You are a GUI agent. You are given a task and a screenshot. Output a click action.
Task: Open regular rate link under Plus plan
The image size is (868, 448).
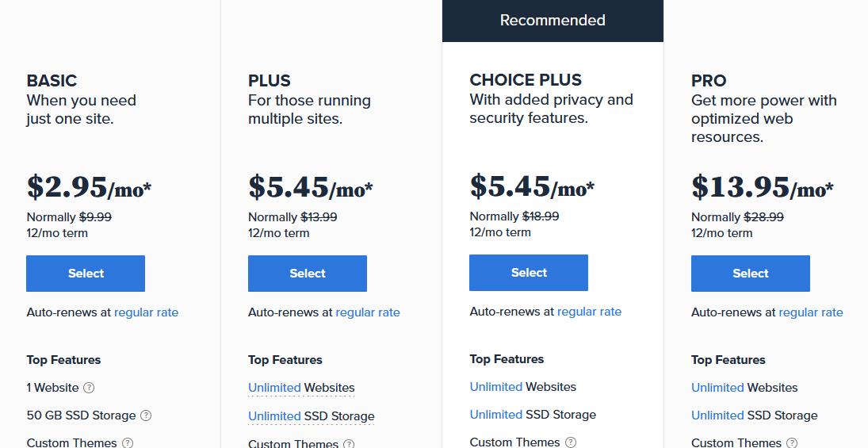[x=368, y=312]
